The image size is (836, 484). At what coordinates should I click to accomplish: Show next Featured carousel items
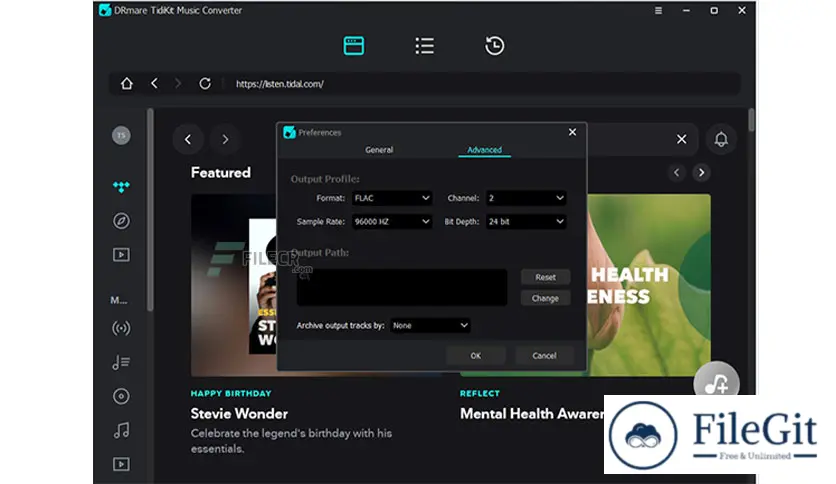[702, 173]
